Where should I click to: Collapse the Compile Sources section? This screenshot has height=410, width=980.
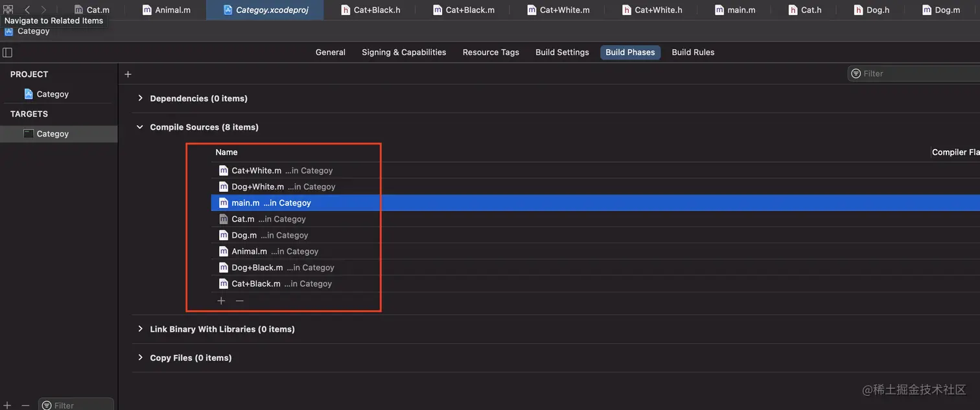click(140, 127)
